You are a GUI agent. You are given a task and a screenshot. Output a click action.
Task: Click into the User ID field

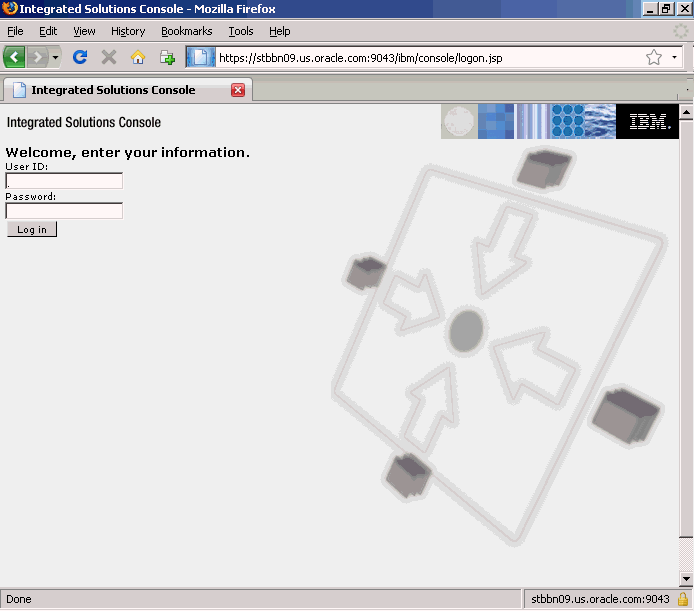[x=64, y=181]
